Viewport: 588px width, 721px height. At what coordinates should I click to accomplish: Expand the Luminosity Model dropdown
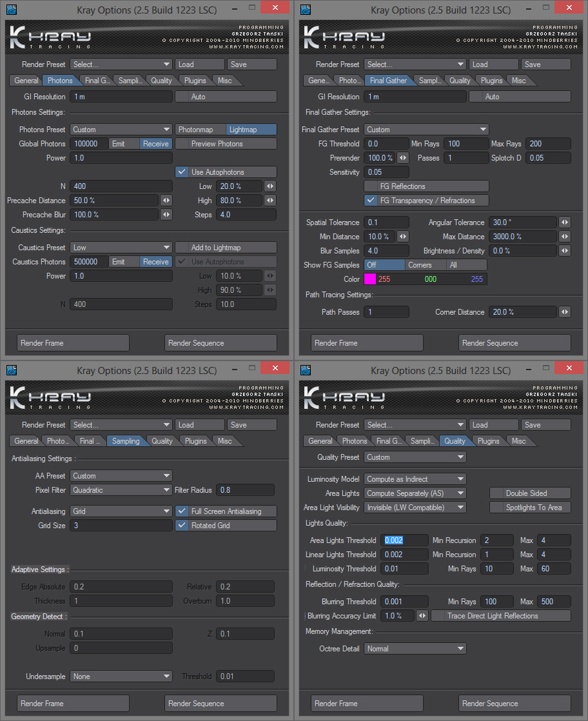point(415,479)
